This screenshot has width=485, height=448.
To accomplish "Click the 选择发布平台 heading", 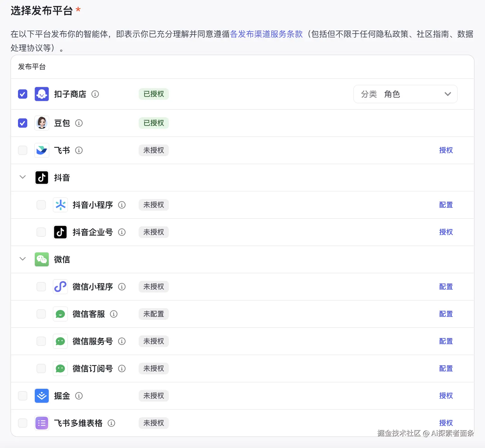I will point(42,11).
